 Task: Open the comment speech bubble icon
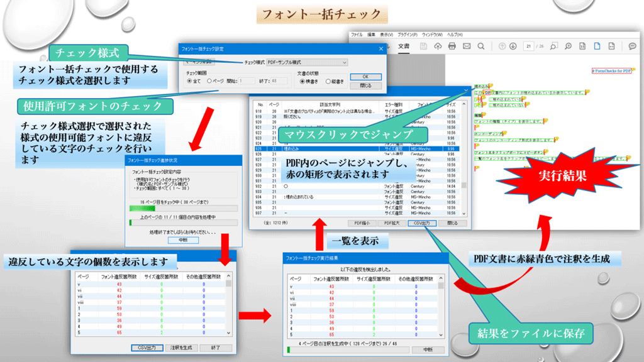tap(633, 47)
